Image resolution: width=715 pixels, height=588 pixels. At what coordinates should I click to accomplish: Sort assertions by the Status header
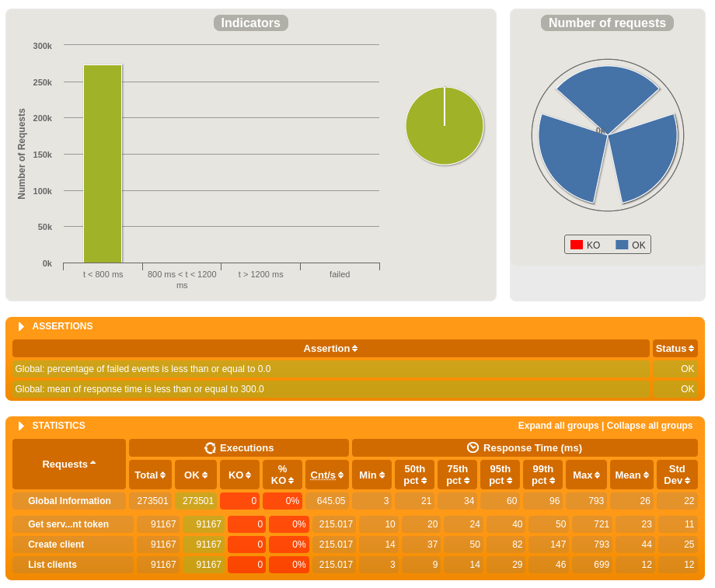675,349
